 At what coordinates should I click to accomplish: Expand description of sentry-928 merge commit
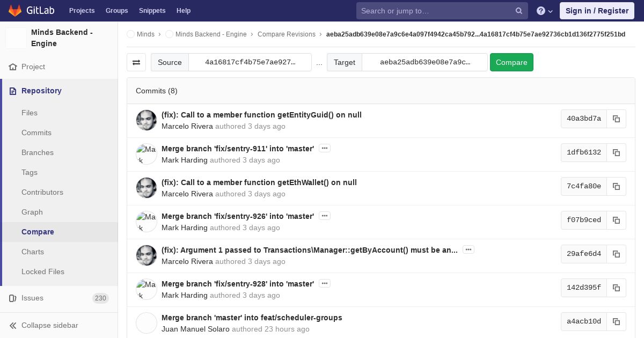pyautogui.click(x=324, y=283)
